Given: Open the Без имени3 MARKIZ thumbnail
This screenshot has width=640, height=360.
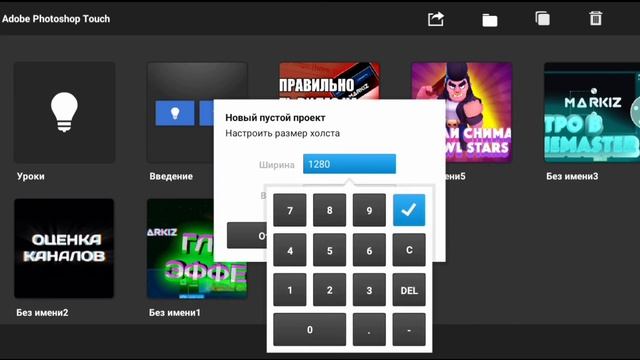Looking at the screenshot, I should [x=592, y=112].
